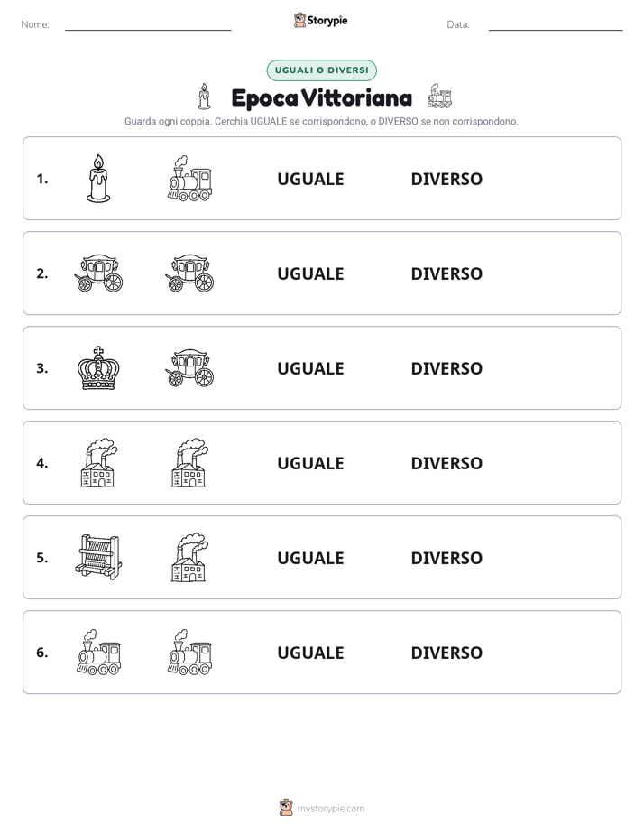
Task: Click the first locomotive in row 6
Action: tap(98, 652)
